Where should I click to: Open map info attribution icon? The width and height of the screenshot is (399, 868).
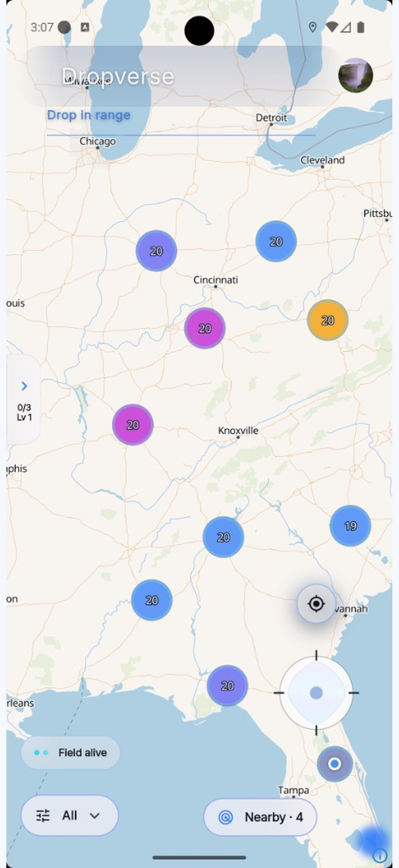point(380,855)
